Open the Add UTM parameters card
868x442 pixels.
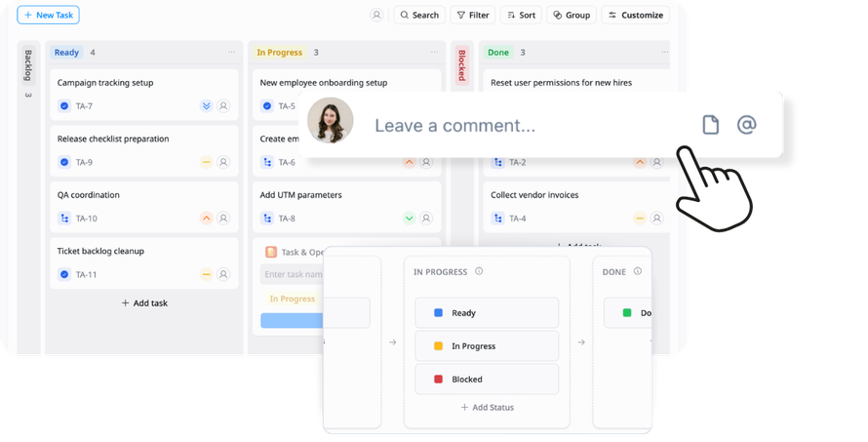346,207
